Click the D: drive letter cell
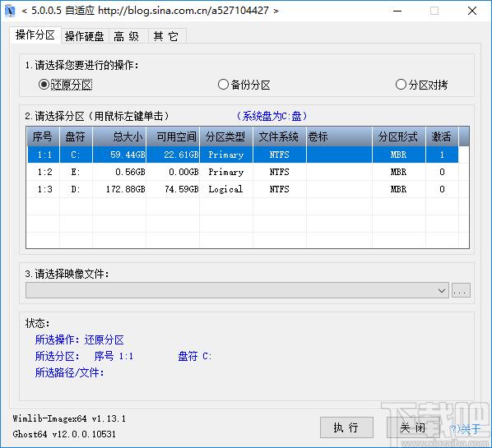 tap(76, 189)
